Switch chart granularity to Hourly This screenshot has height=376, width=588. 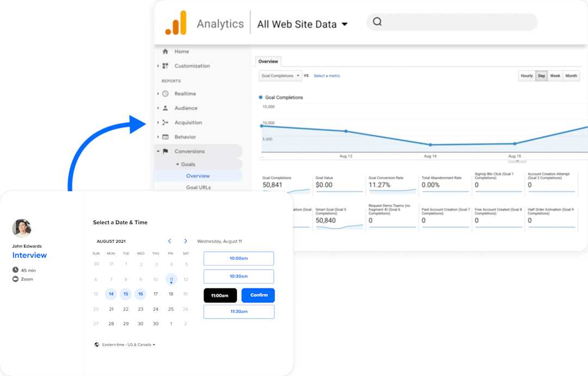(x=526, y=76)
